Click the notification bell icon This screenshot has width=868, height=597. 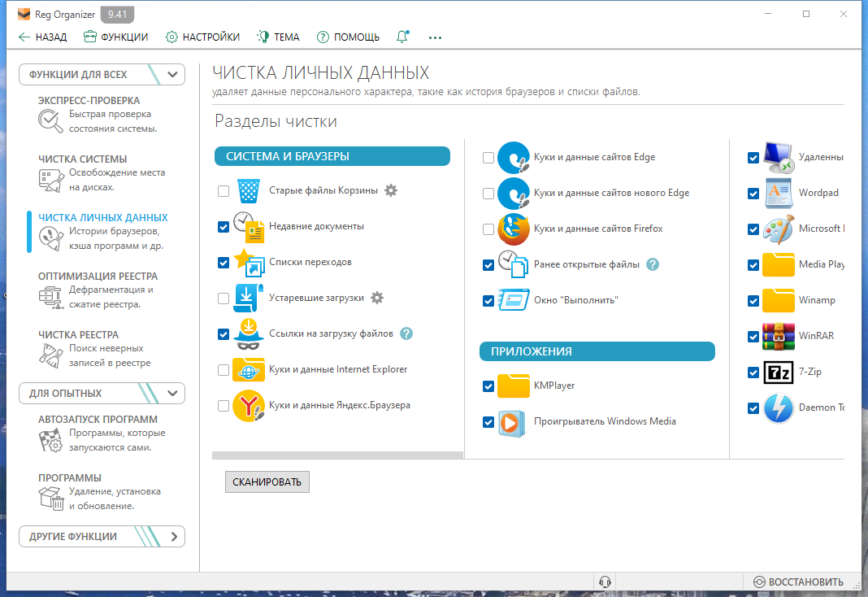[402, 37]
